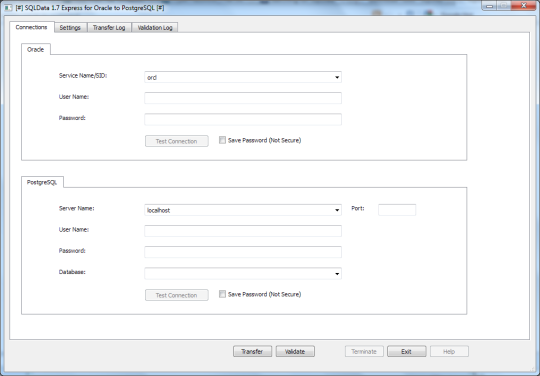Click the Oracle Password field
Screen dimensions: 540x376
(243, 119)
